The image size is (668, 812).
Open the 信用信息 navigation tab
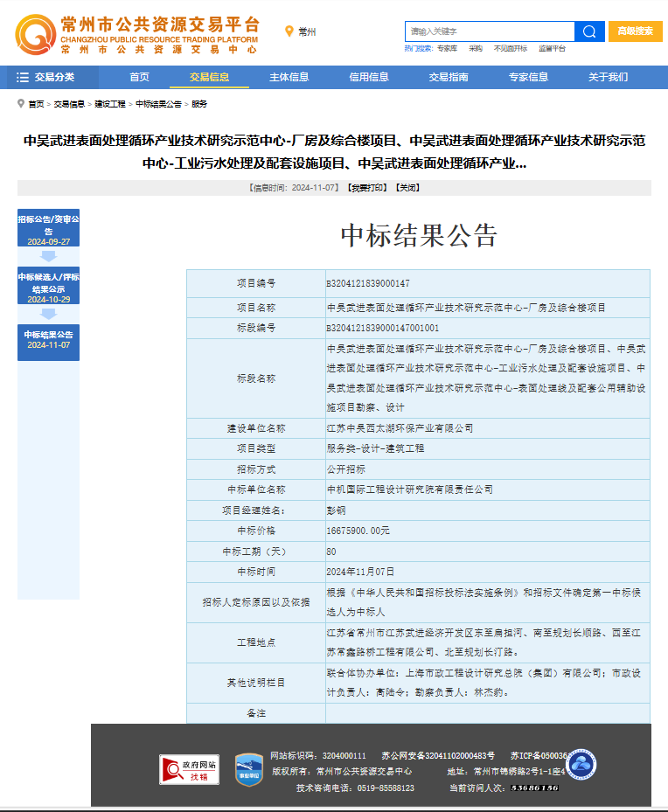(x=369, y=77)
